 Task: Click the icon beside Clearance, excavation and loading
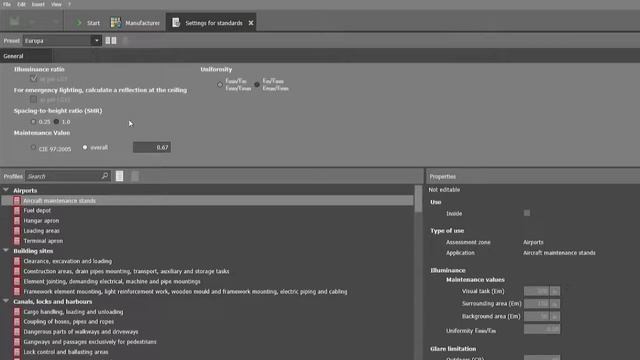pyautogui.click(x=17, y=261)
